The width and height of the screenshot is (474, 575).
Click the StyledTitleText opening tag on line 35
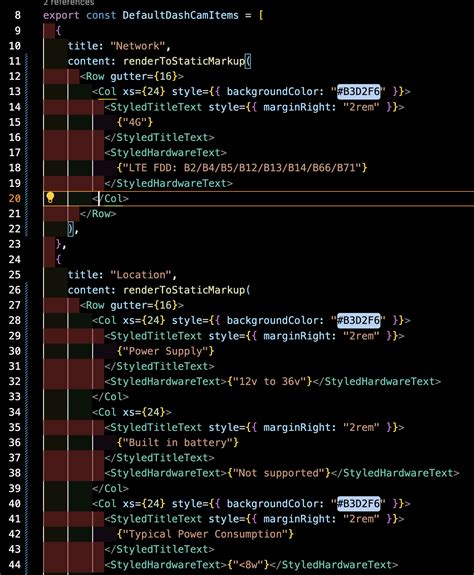254,427
